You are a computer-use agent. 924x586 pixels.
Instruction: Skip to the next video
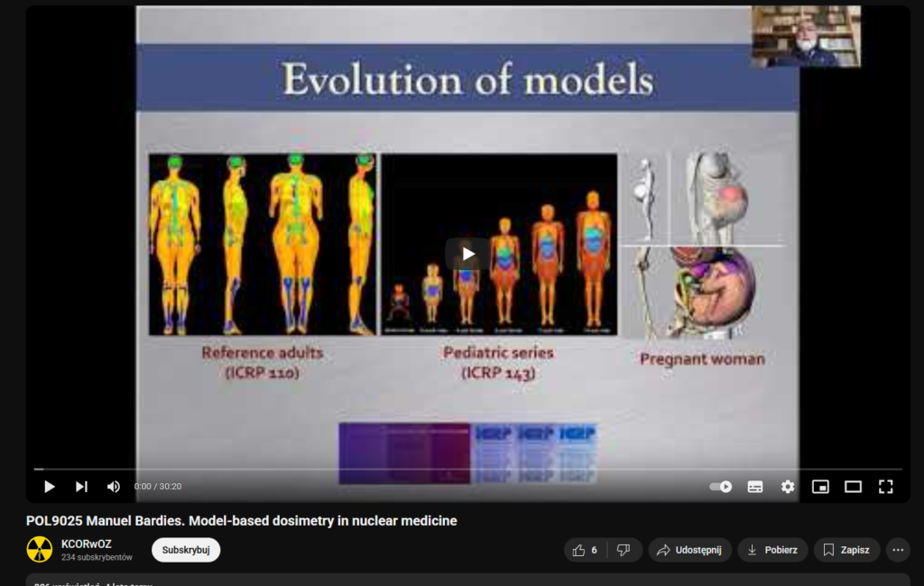tap(81, 487)
